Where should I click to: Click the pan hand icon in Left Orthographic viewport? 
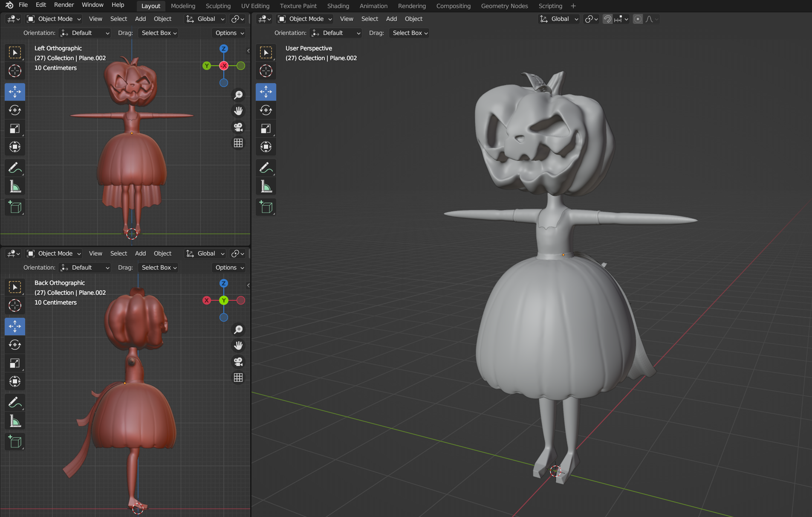pos(238,111)
